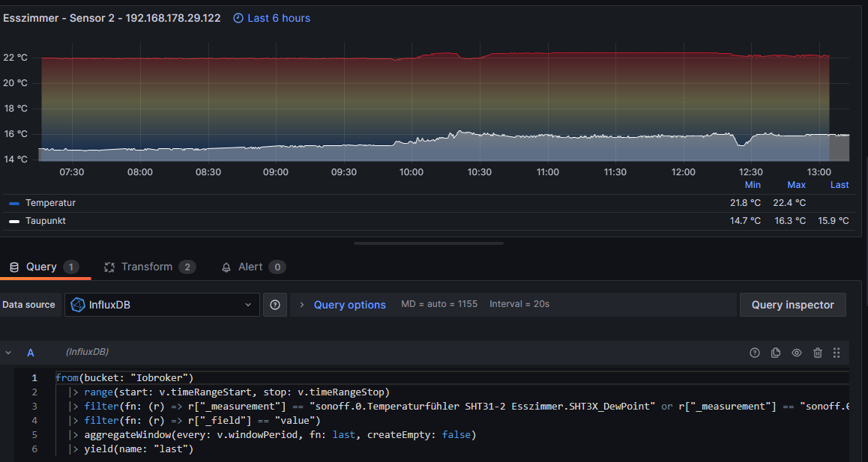Screen dimensions: 868x462
Task: Expand Query options section
Action: click(349, 305)
